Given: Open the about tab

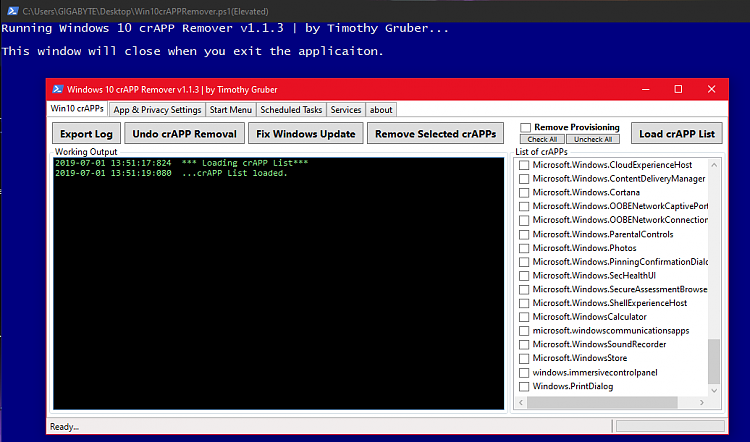Looking at the screenshot, I should (381, 110).
